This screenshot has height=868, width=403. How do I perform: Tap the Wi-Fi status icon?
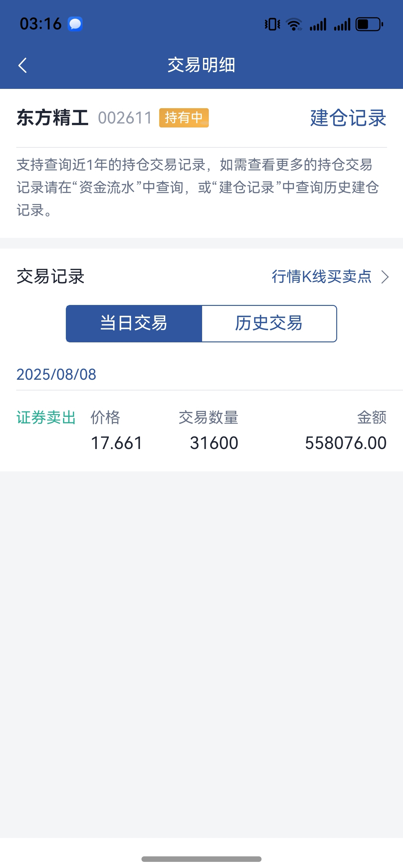coord(294,24)
